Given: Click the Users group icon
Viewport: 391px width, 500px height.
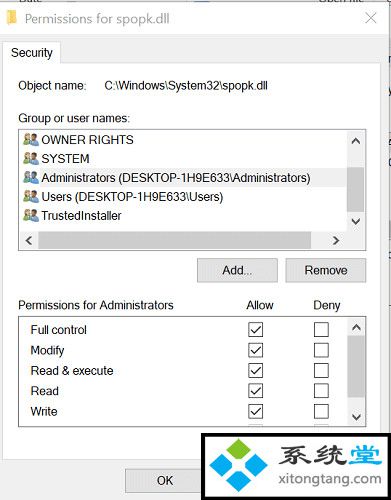Looking at the screenshot, I should [x=31, y=196].
